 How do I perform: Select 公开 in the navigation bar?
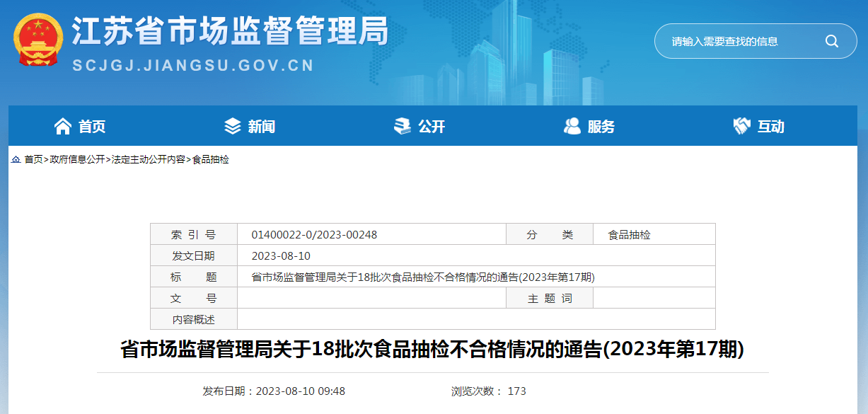point(432,127)
